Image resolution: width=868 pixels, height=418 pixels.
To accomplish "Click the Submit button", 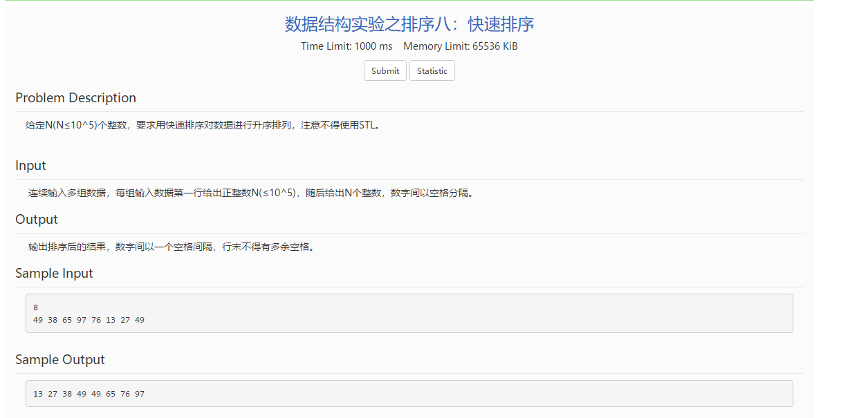I will click(385, 70).
